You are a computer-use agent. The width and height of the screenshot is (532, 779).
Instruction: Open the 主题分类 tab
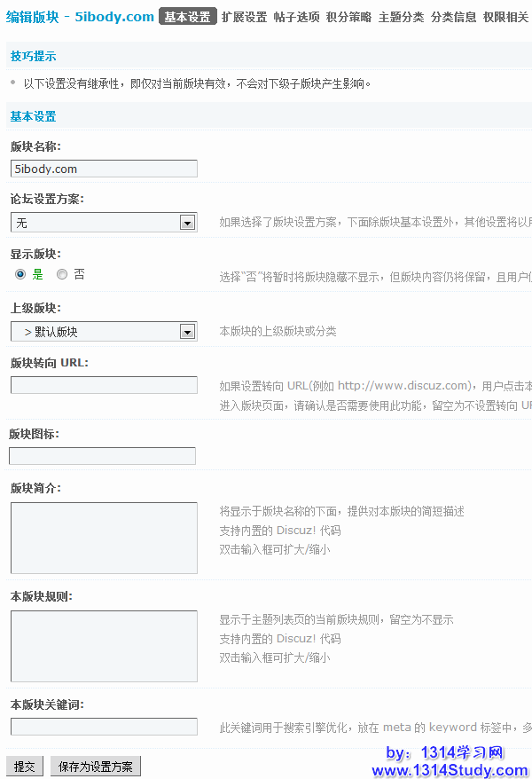point(401,17)
